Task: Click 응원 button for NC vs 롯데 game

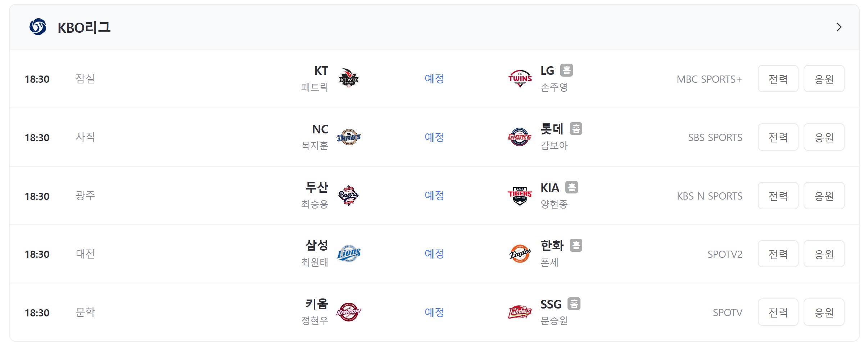Action: (824, 137)
